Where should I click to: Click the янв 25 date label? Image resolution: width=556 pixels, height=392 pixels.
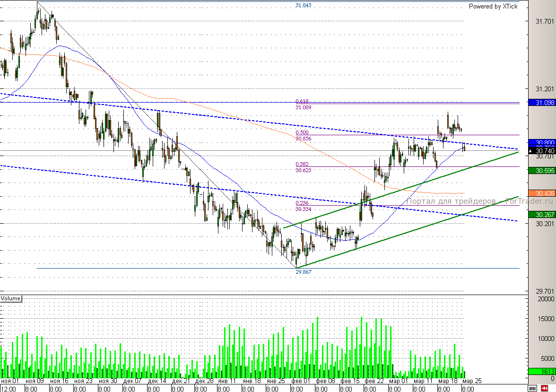click(x=276, y=381)
